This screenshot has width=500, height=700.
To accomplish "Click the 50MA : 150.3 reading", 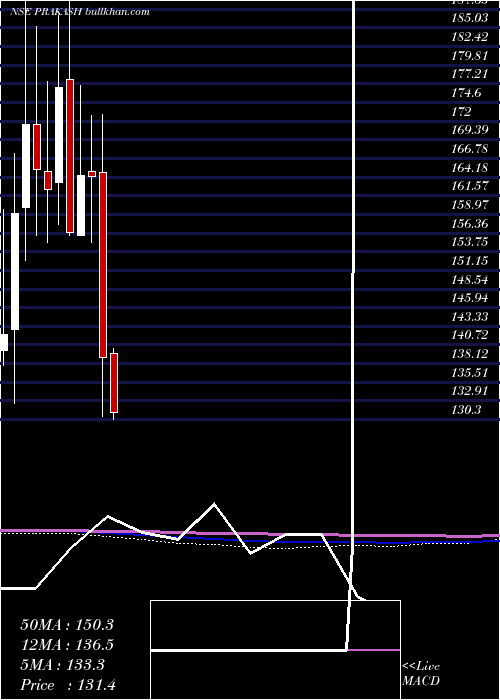I will (67, 625).
